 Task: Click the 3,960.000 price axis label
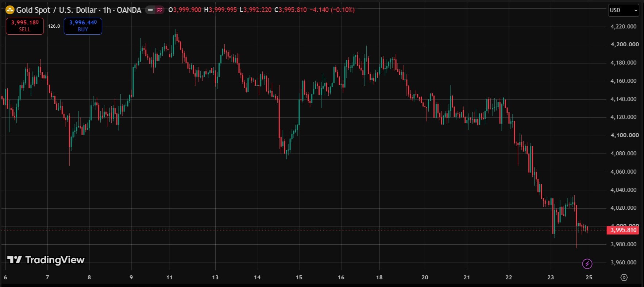[624, 263]
